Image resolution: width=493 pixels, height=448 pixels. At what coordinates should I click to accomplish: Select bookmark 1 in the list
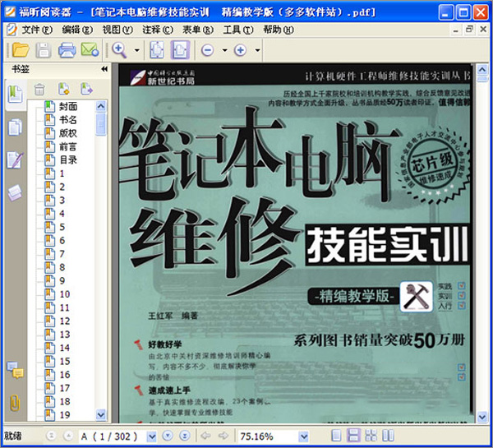62,173
